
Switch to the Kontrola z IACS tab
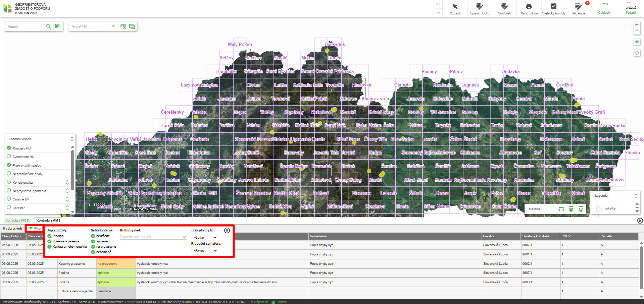coord(17,221)
